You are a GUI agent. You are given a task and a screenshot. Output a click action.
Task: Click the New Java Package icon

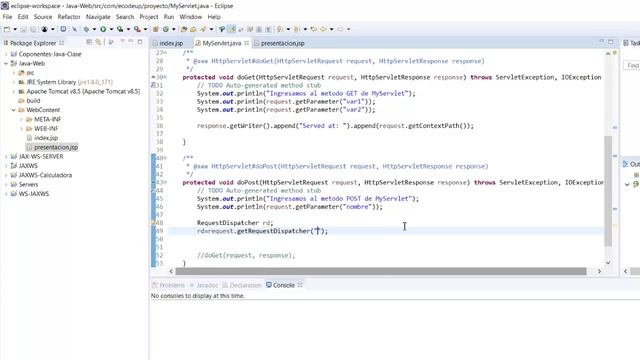pos(156,29)
